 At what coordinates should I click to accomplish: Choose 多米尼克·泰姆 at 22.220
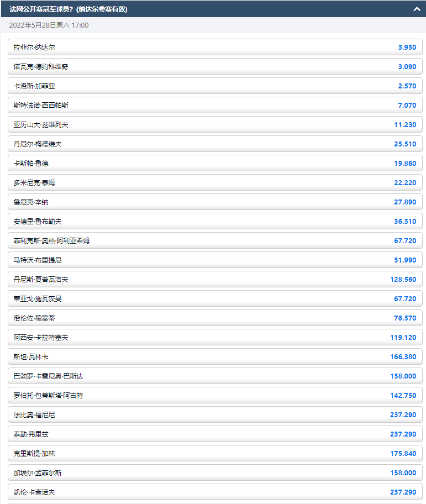coord(215,183)
